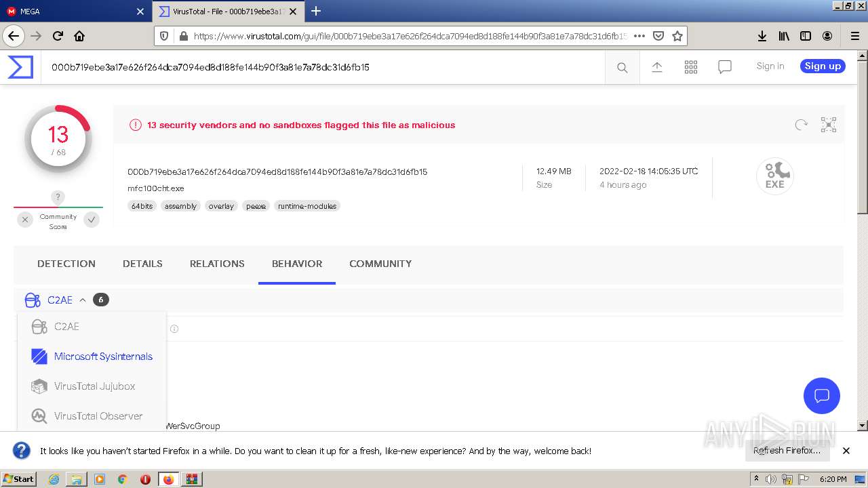Click the upload file arrow icon
Screen dimensions: 868x488
click(656, 66)
